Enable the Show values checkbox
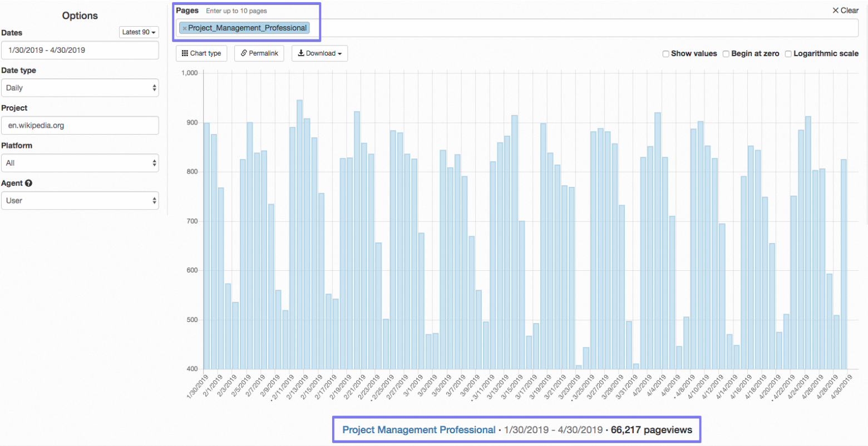The height and width of the screenshot is (446, 868). click(x=665, y=54)
